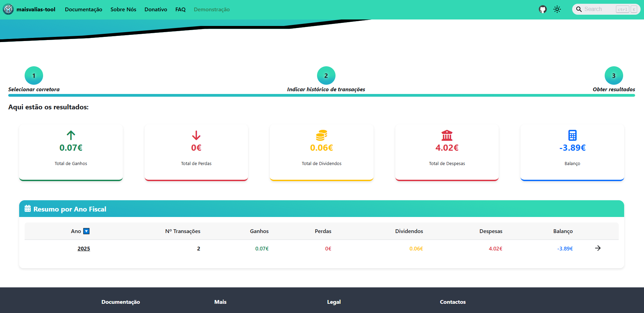Go to step 1 Selecionar corretora circle
Screen dimensions: 644x313
[34, 76]
